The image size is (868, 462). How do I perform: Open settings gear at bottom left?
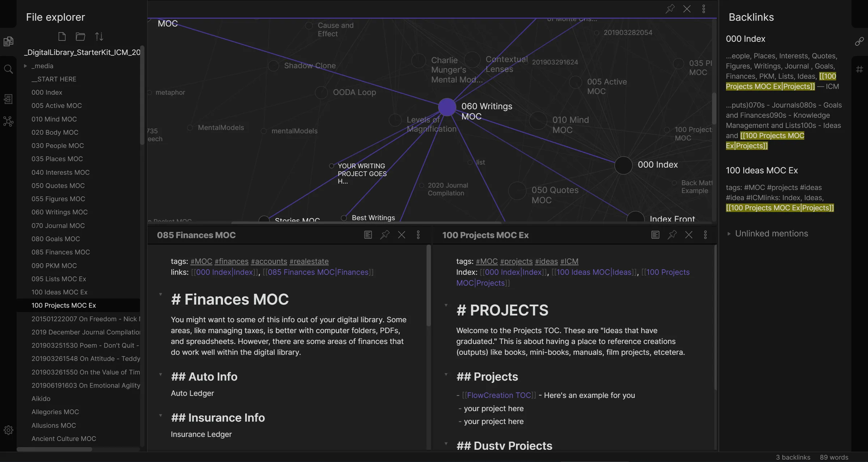[8, 430]
